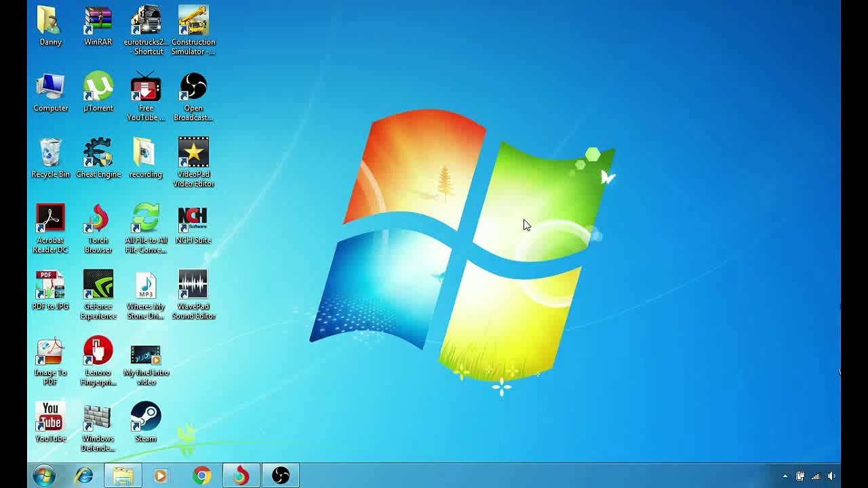Screen dimensions: 868x488
Task: Select the Recycle Bin icon
Action: 50,152
